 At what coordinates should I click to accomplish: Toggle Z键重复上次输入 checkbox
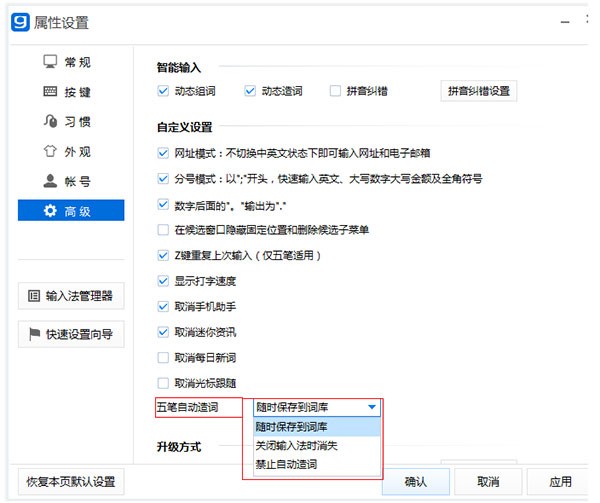[x=163, y=256]
